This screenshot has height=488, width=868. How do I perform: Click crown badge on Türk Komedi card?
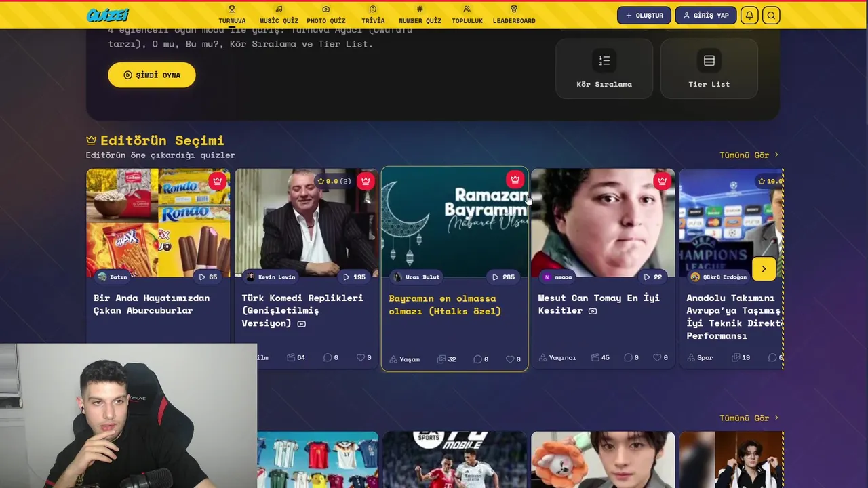[x=366, y=181]
